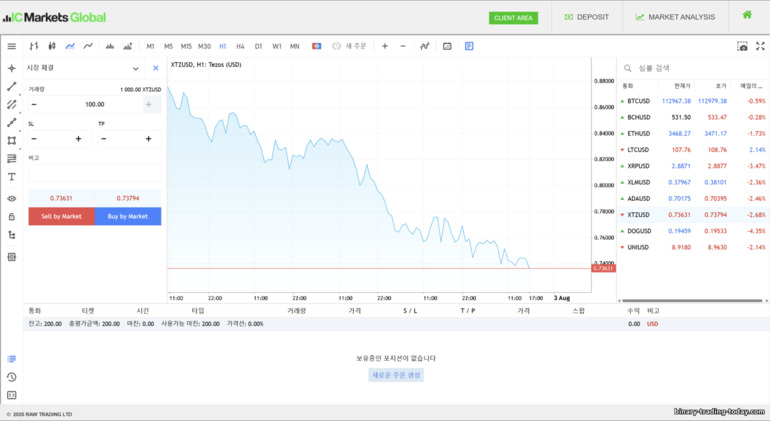Screen dimensions: 770x421
Task: Increase trade volume with plus
Action: 148,104
